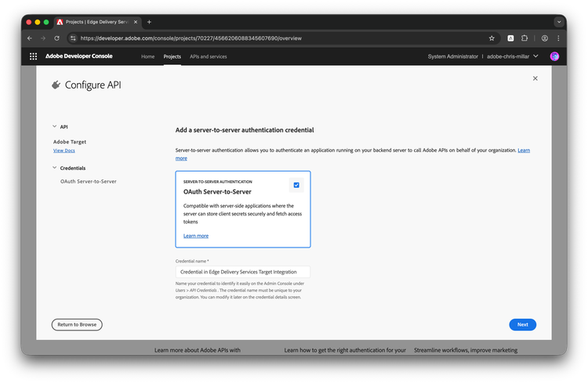This screenshot has width=588, height=383.
Task: Click the user profile avatar
Action: tap(554, 56)
